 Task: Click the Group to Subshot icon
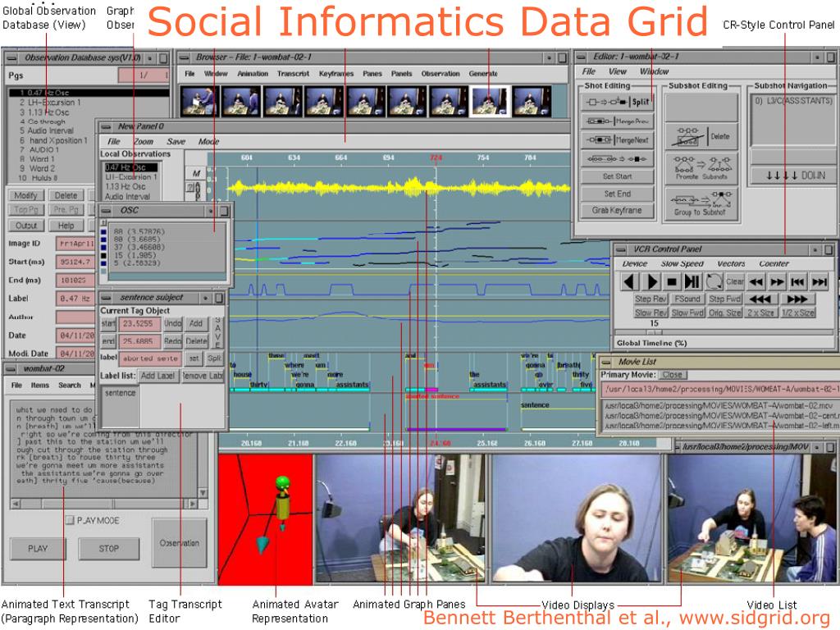pos(702,203)
